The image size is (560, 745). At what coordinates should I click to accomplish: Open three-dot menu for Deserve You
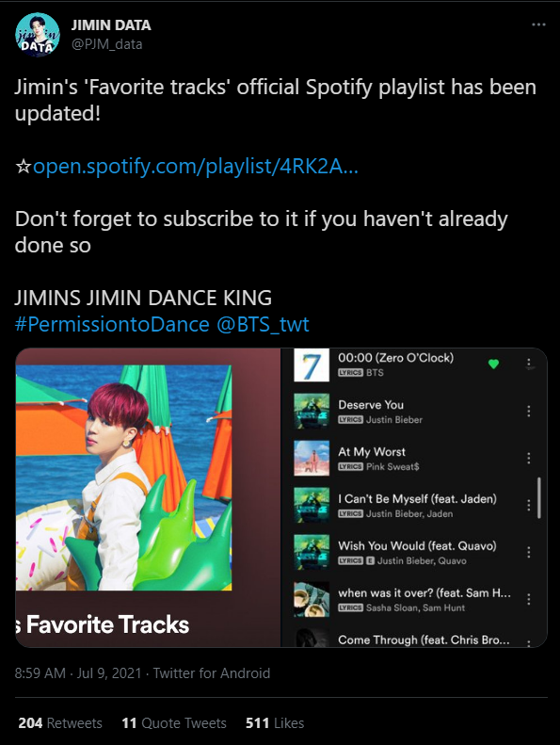(x=529, y=411)
